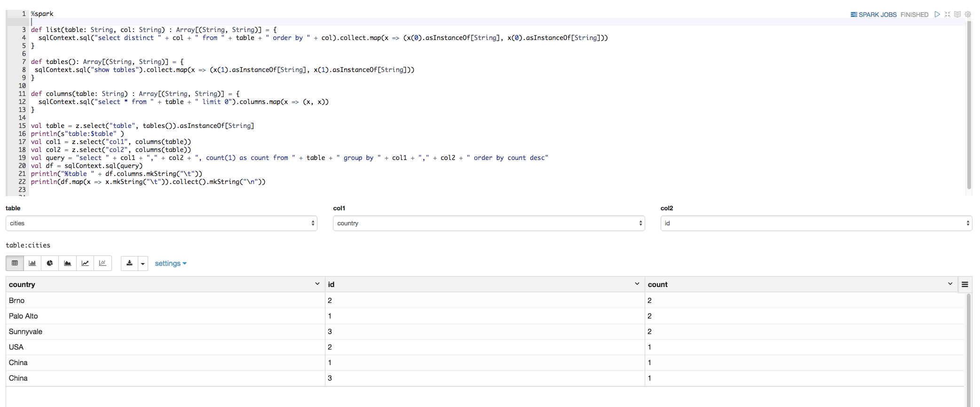The image size is (980, 407).
Task: Hide the paragraph editor using collapse-arrows icon
Action: tap(948, 15)
